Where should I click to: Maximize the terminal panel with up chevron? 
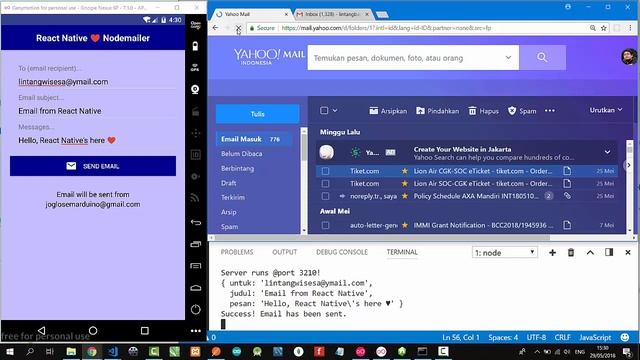click(590, 253)
